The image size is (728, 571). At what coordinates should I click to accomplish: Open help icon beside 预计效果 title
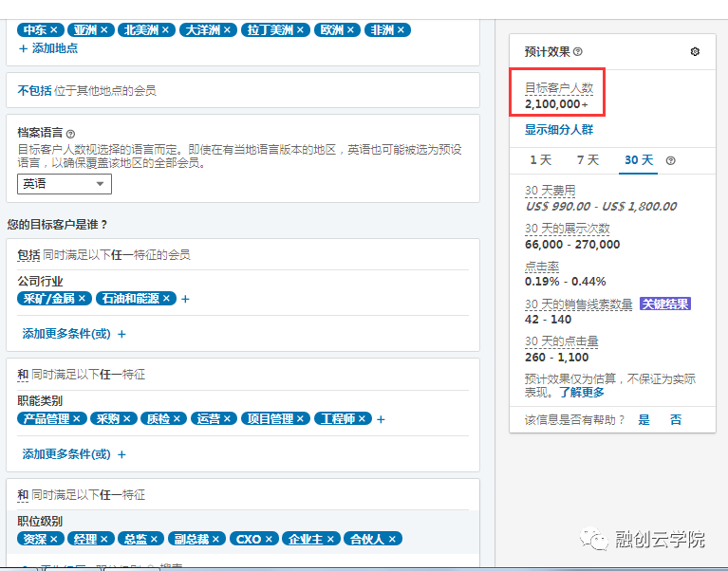pyautogui.click(x=578, y=51)
